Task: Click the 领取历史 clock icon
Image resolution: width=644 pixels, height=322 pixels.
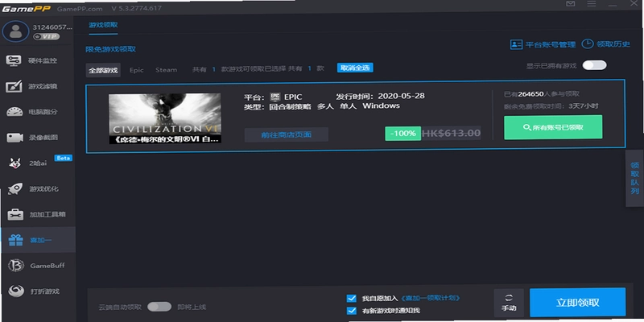Action: pos(588,43)
